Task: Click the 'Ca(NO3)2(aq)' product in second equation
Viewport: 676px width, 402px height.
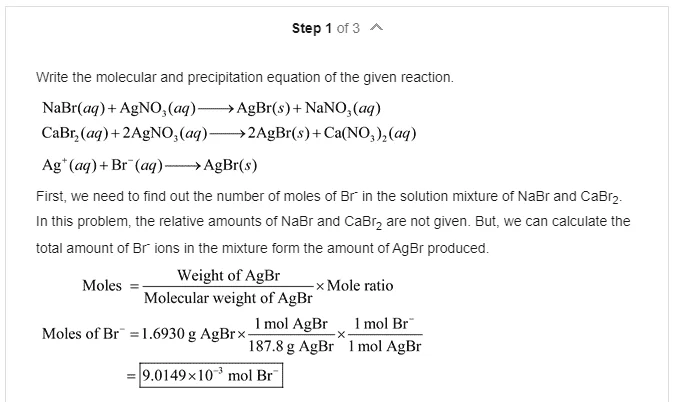Action: (370, 133)
